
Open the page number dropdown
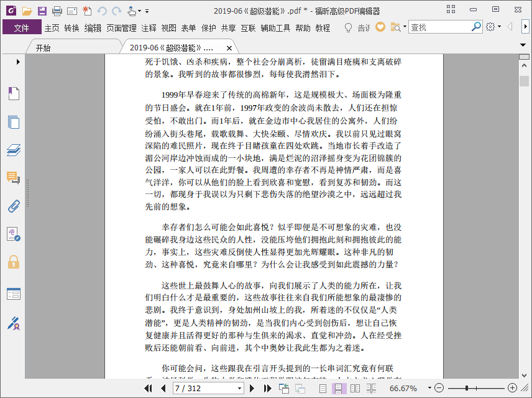tap(239, 389)
